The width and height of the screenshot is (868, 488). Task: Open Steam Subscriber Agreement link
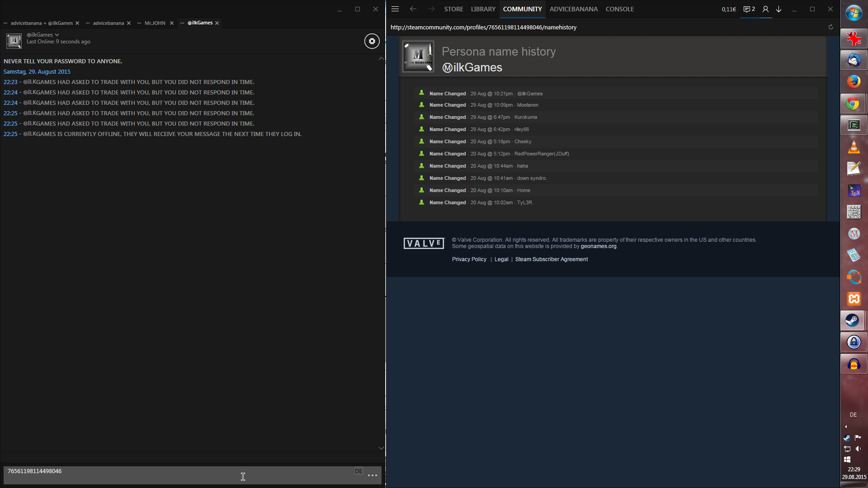coord(551,259)
